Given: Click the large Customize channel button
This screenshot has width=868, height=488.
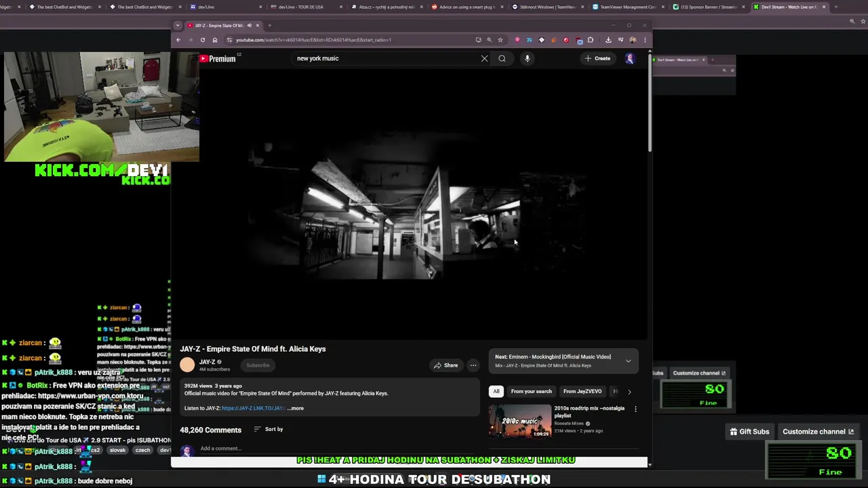Looking at the screenshot, I should pos(818,432).
